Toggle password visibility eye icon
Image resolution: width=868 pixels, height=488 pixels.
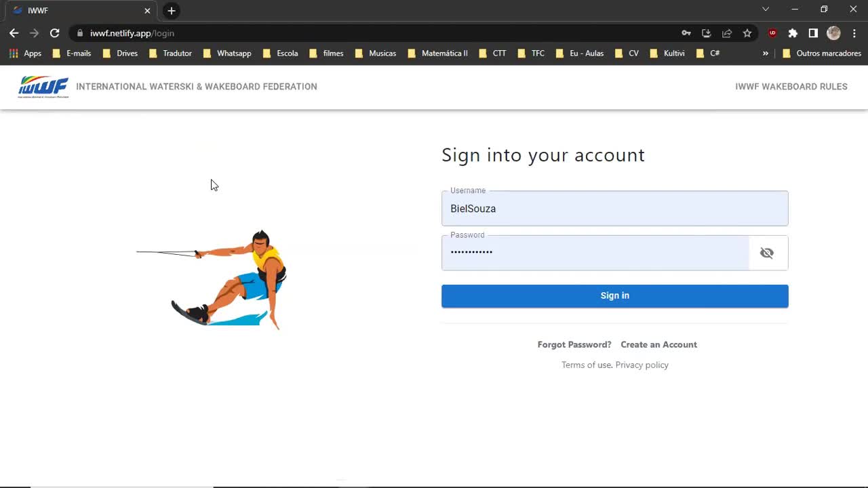click(766, 253)
